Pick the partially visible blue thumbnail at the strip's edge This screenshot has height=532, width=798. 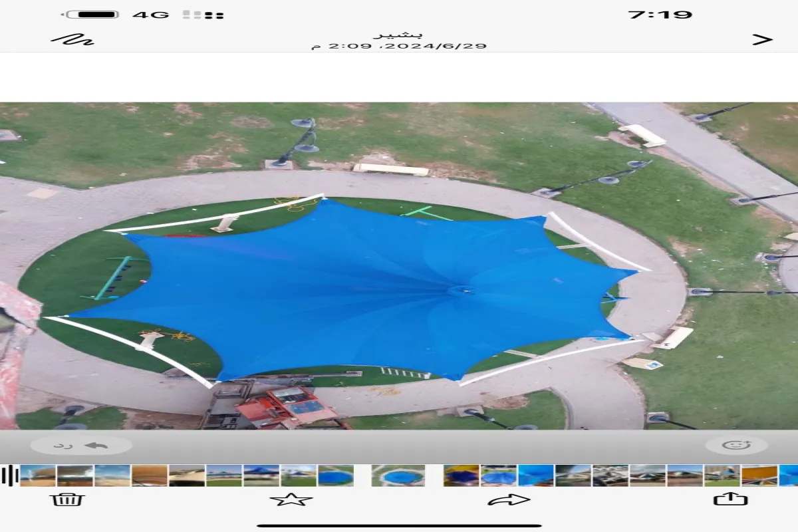coord(789,475)
